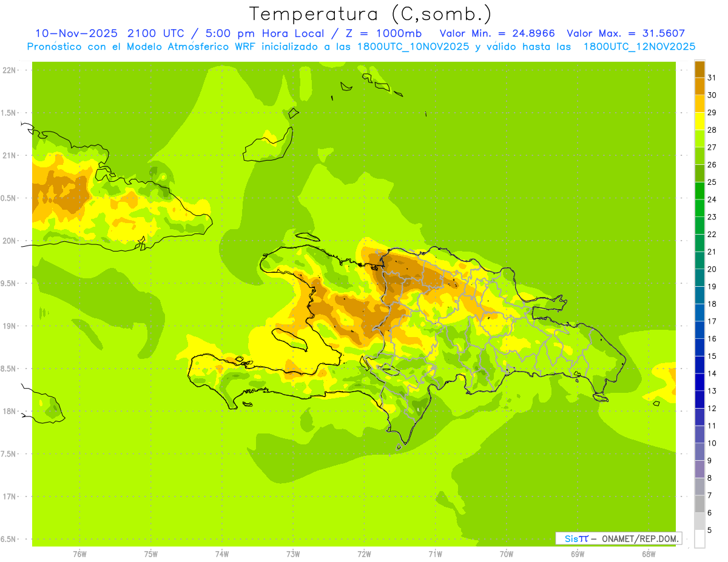Click the "22N" latitude axis label
Screen dimensions: 728x562
tap(8, 70)
